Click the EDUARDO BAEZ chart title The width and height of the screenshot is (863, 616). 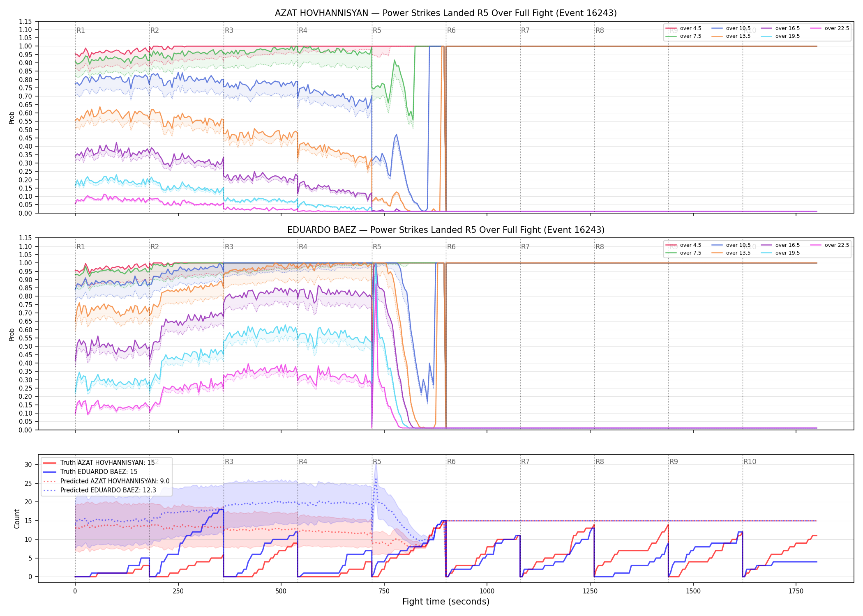click(x=445, y=230)
